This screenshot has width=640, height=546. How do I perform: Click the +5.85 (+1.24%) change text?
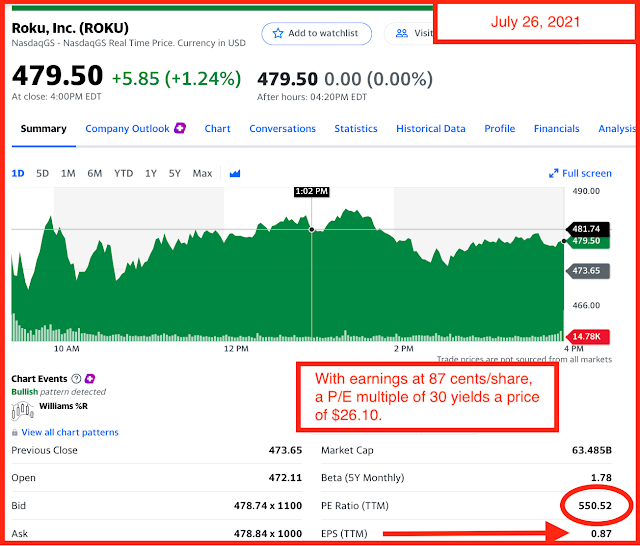pos(176,78)
